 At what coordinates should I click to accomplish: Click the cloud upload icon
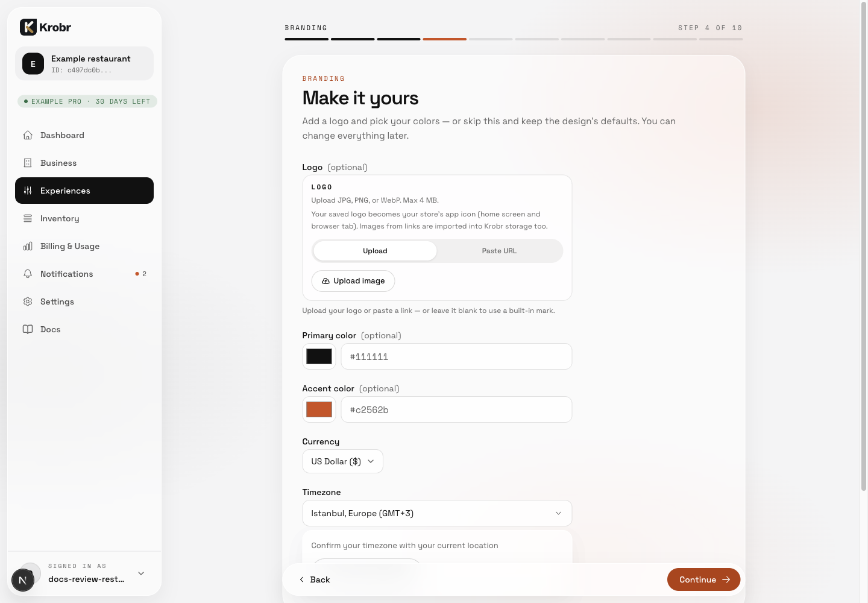point(326,281)
